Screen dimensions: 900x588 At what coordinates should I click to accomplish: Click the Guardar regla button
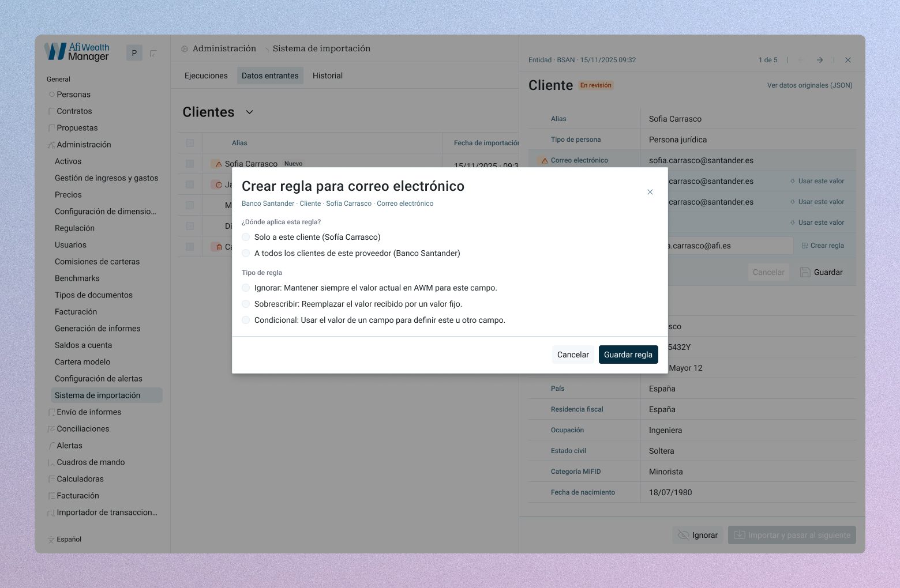pos(628,355)
